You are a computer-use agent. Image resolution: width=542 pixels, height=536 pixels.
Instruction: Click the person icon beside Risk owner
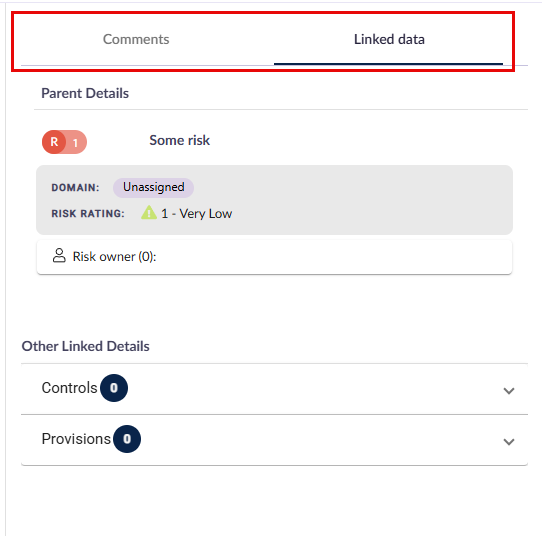pyautogui.click(x=59, y=256)
